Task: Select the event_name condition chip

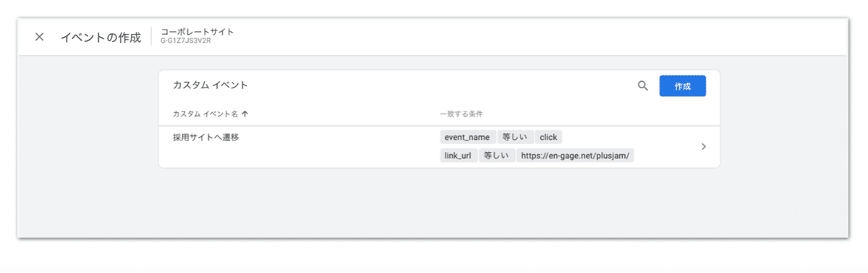Action: 467,137
